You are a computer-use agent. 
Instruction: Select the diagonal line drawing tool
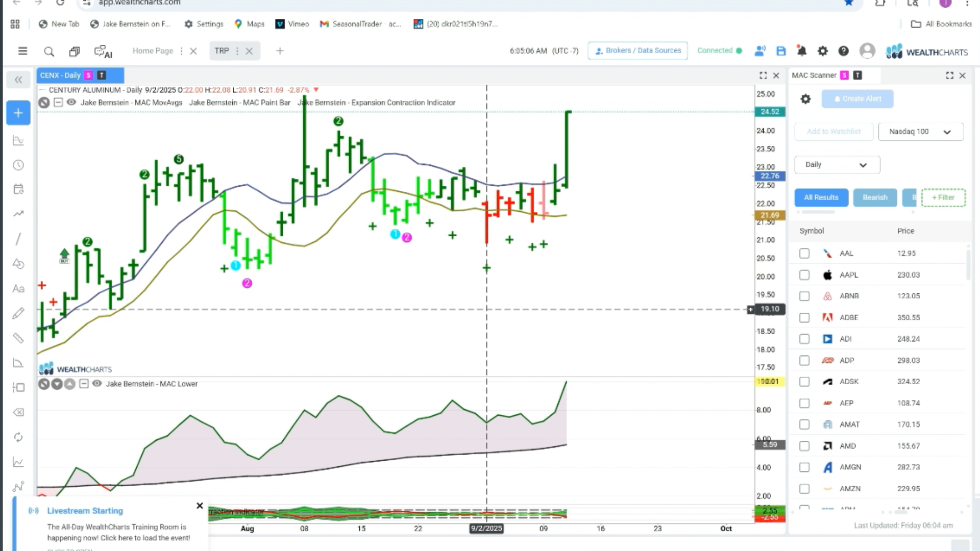point(18,239)
